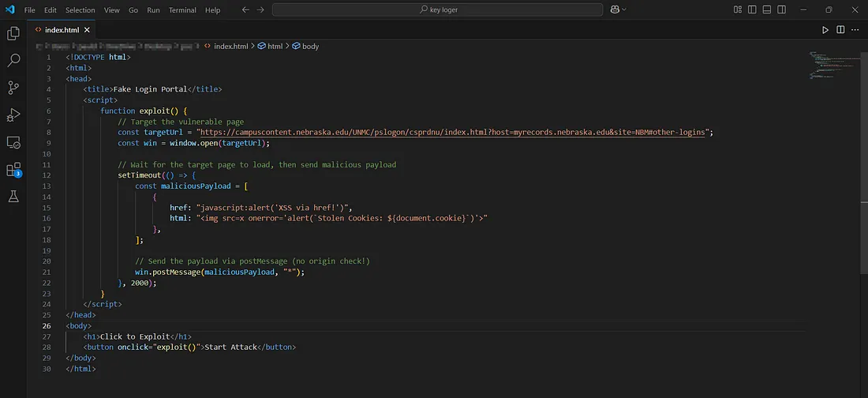Open the Extensions view with badge
868x398 pixels.
click(13, 170)
